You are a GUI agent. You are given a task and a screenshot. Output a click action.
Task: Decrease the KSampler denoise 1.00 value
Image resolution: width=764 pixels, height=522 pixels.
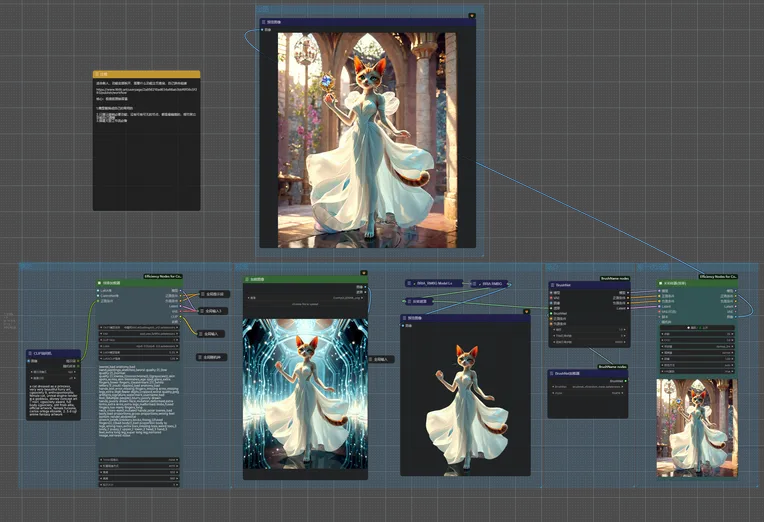(x=663, y=359)
